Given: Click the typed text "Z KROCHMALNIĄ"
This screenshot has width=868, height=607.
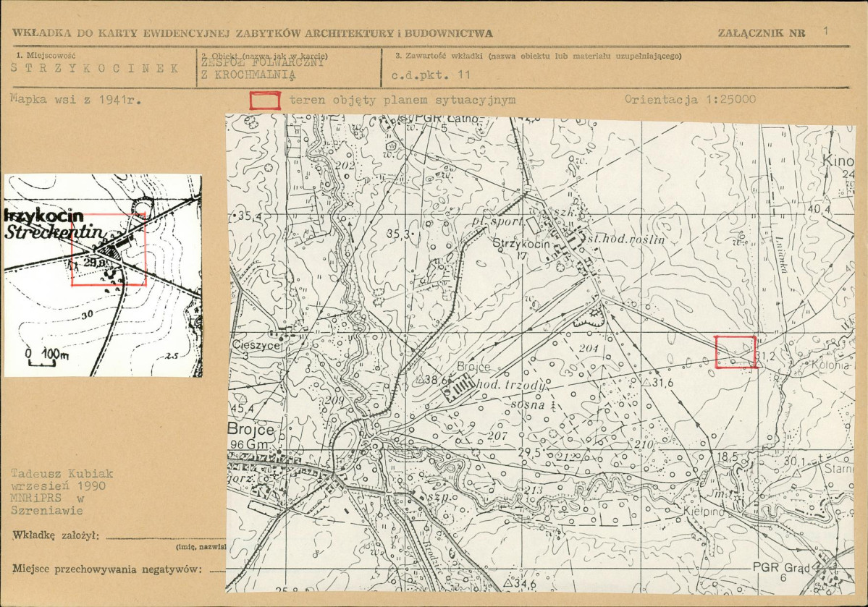Looking at the screenshot, I should coord(248,75).
